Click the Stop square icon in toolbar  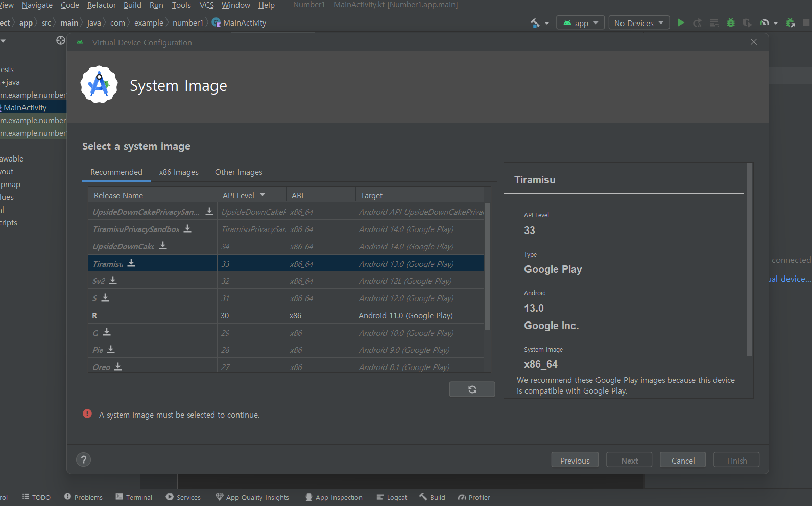tap(806, 23)
